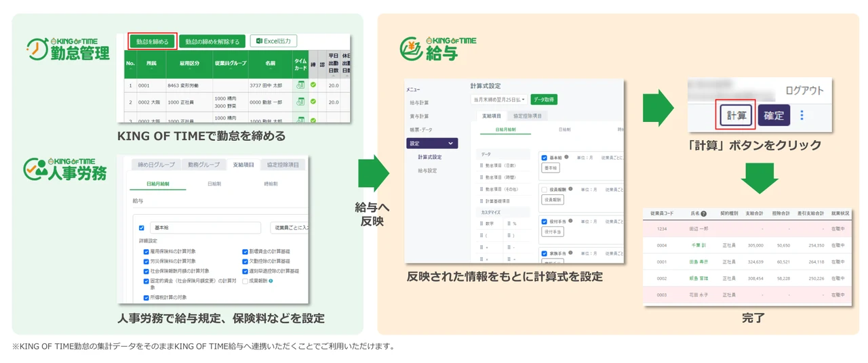Toggle 社会保険報酬月額の計算対象 checkbox
Screen dimensions: 868x363
(x=146, y=271)
